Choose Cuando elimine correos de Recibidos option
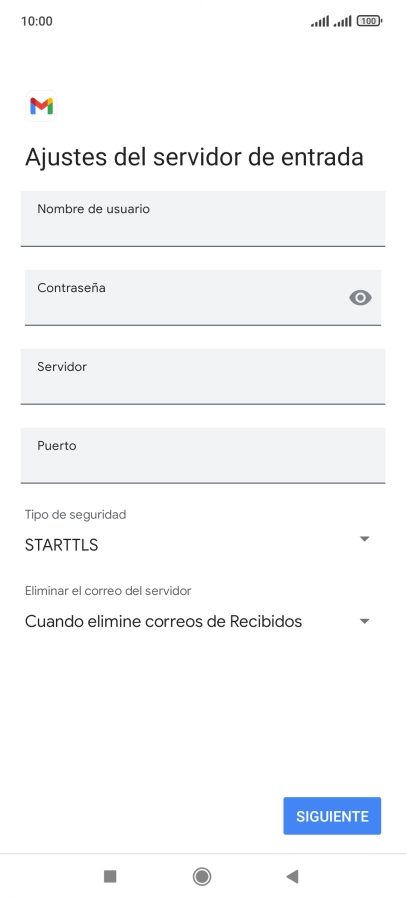The height and width of the screenshot is (902, 406). click(163, 621)
